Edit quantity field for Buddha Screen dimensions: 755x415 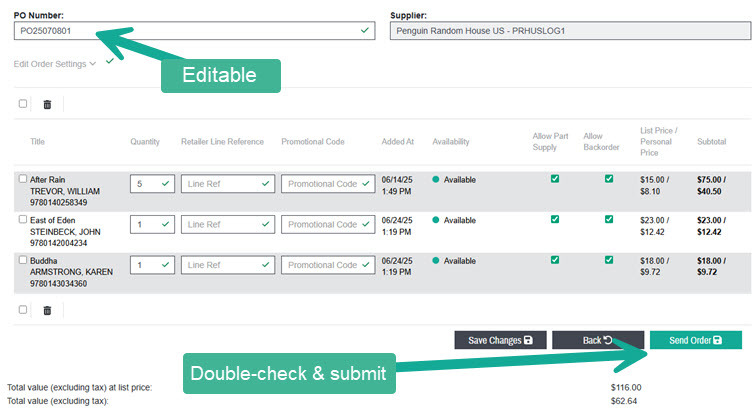[x=152, y=265]
